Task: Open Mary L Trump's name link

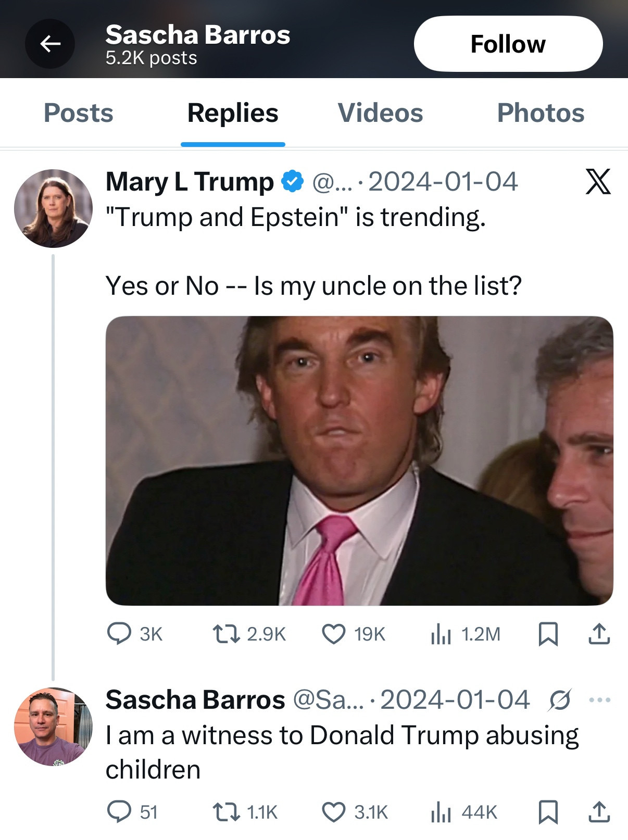Action: click(190, 182)
